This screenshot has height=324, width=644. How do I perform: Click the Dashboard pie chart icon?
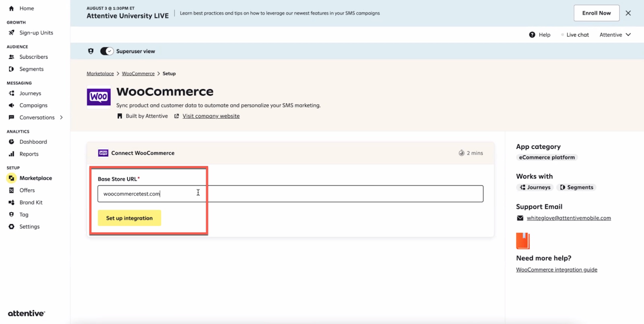click(x=11, y=142)
